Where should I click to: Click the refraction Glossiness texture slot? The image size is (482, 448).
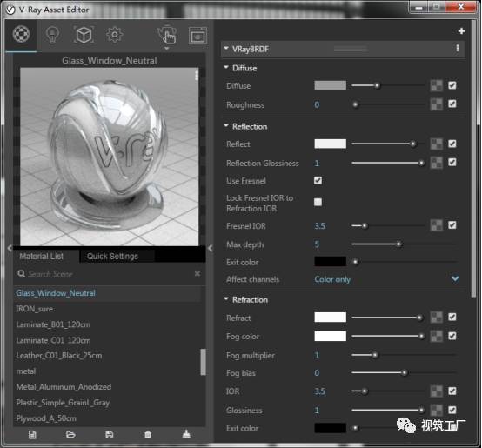tap(436, 410)
